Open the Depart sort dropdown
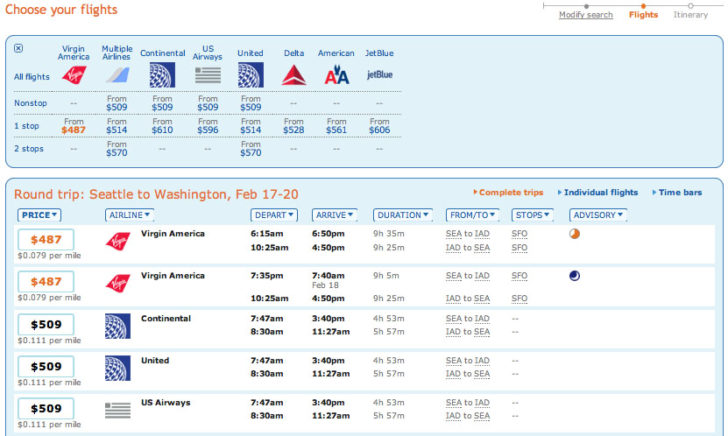728x436 pixels. 274,215
